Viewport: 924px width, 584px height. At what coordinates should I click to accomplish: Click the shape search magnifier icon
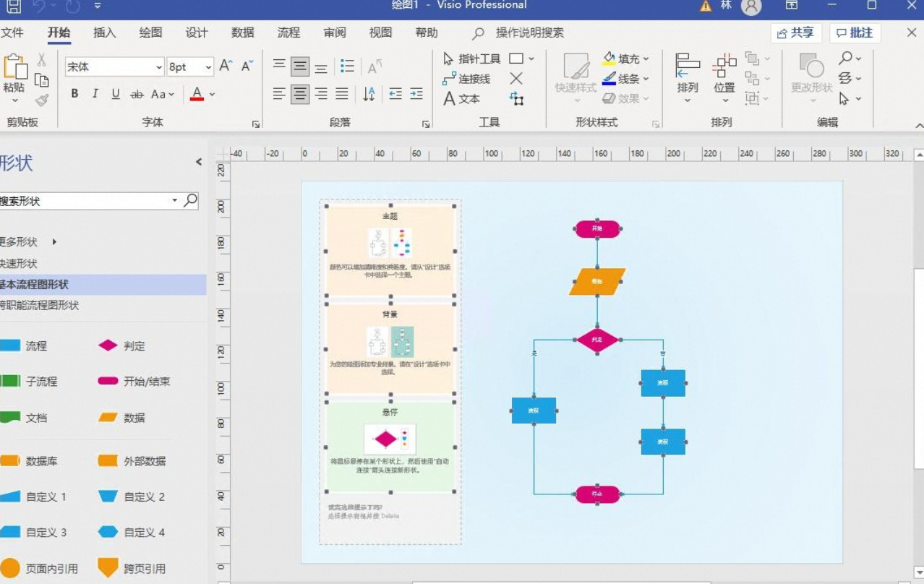coord(190,201)
